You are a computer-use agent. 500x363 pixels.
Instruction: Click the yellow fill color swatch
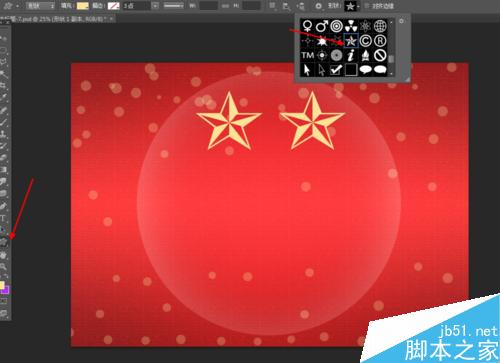[x=83, y=6]
